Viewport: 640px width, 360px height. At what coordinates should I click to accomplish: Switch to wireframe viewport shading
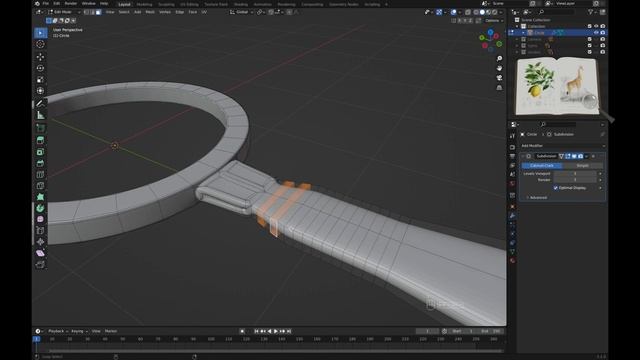coord(476,12)
